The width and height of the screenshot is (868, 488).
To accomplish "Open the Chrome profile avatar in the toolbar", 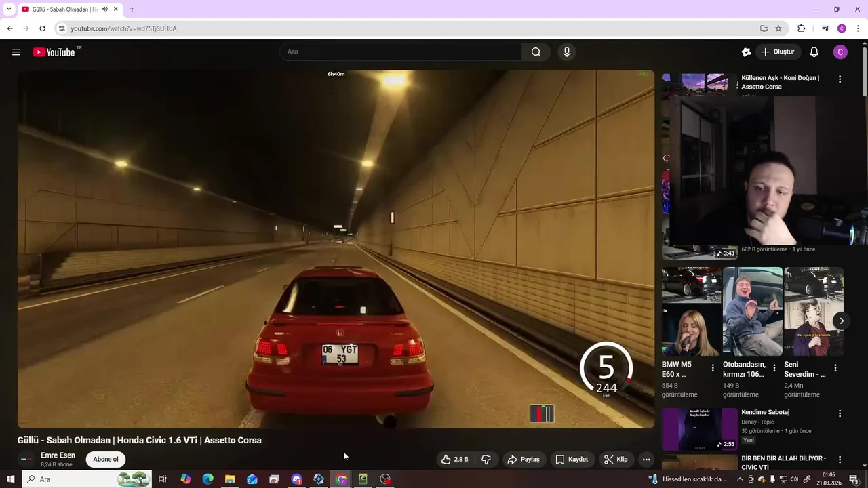I will tap(842, 28).
